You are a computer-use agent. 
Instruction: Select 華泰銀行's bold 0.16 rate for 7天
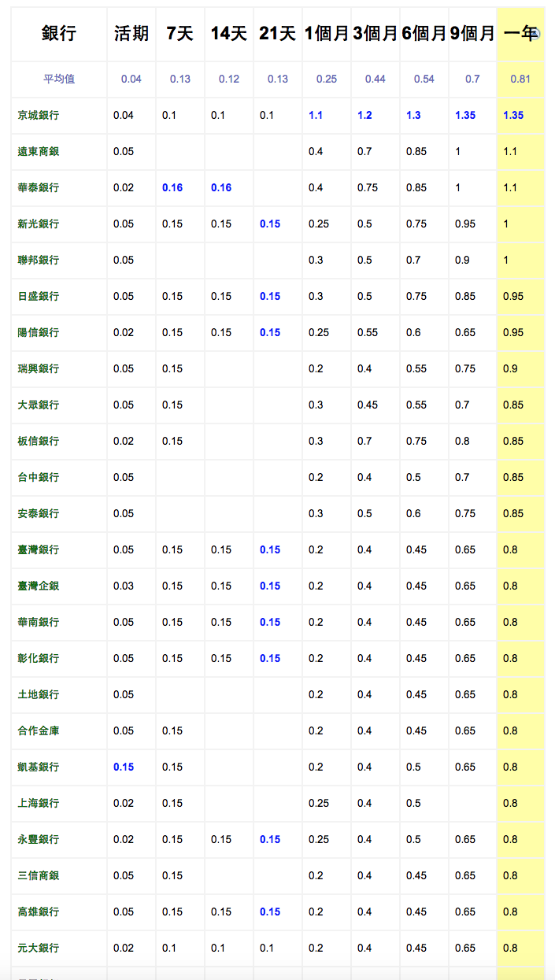tap(172, 187)
